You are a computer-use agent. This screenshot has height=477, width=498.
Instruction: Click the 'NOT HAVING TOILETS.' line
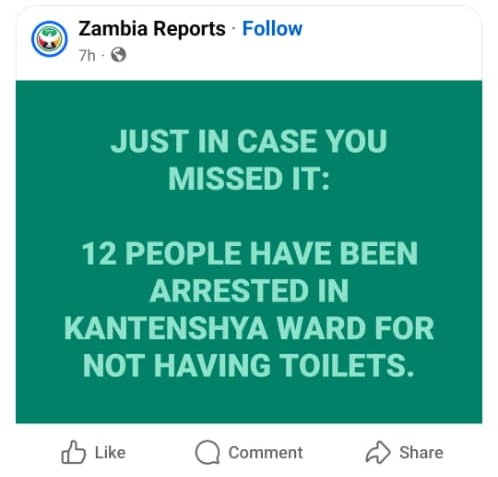point(248,365)
